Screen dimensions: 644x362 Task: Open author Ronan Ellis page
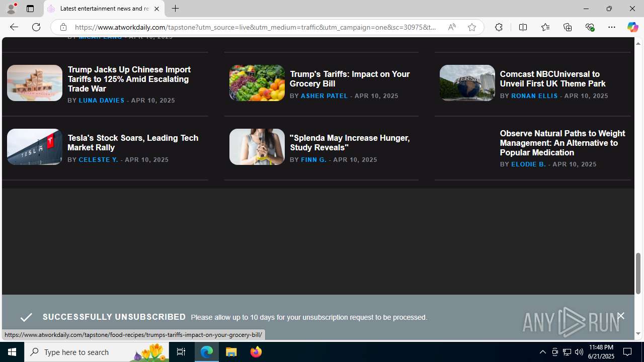[x=534, y=96]
